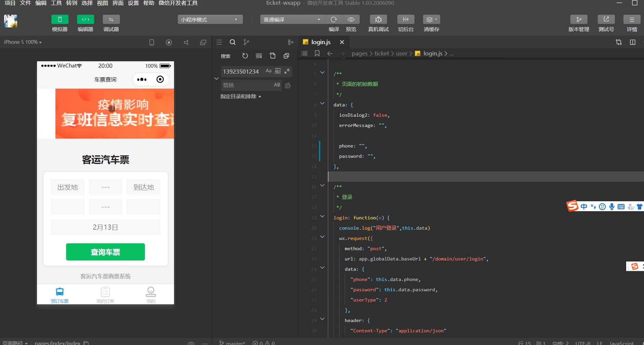
Task: Click the bookmark icon in breadcrumb bar
Action: (x=317, y=53)
